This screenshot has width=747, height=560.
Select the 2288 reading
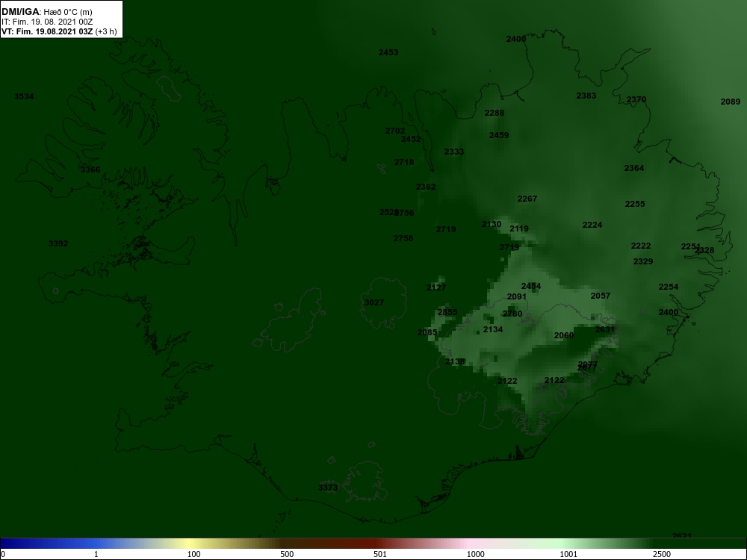coord(494,113)
